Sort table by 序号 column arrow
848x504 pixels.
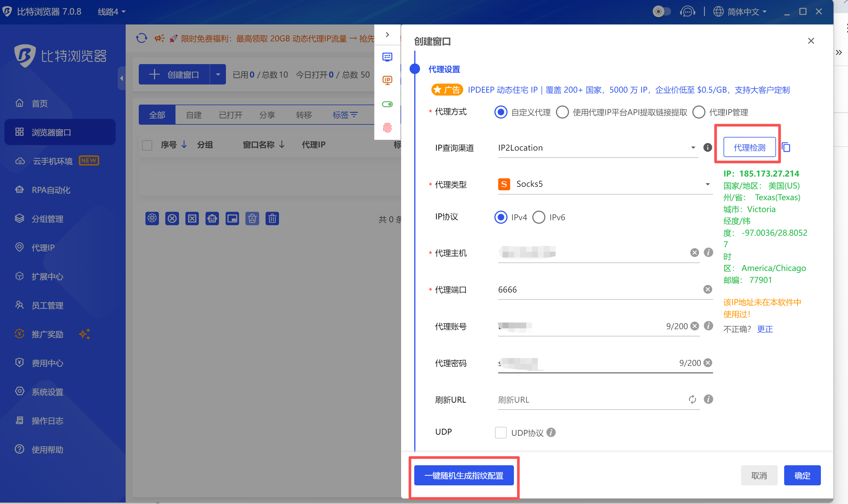(184, 145)
